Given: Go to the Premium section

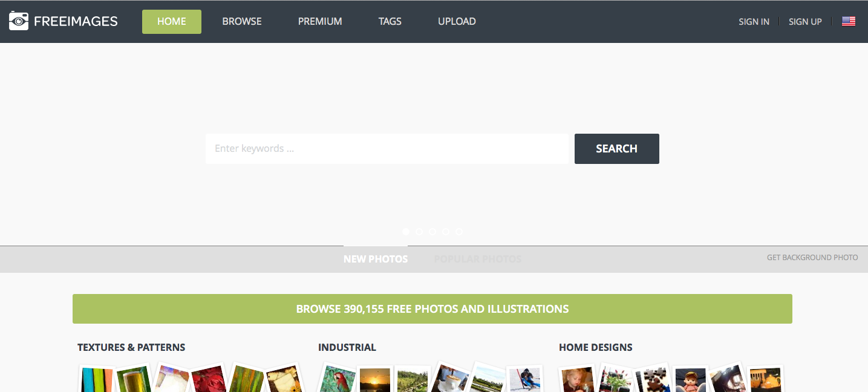Looking at the screenshot, I should [x=320, y=21].
